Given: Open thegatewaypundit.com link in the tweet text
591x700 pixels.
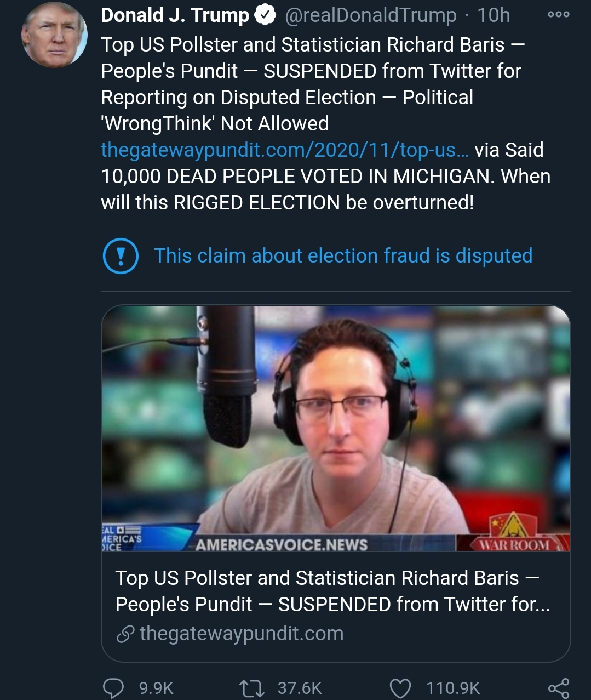Looking at the screenshot, I should pyautogui.click(x=285, y=150).
